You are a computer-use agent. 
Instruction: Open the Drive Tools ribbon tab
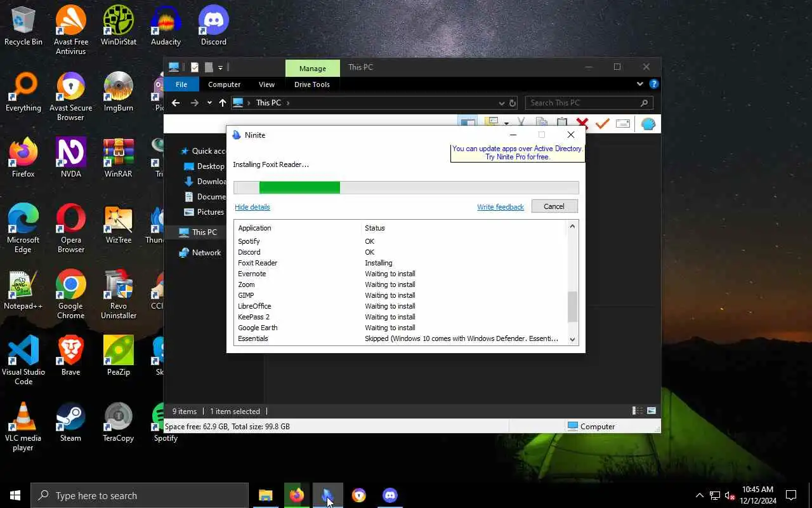click(312, 84)
